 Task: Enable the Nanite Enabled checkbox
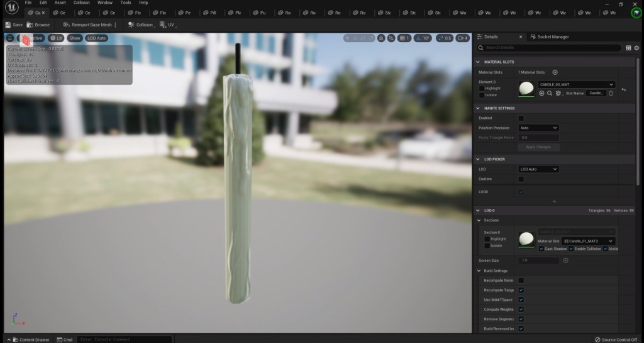(521, 118)
